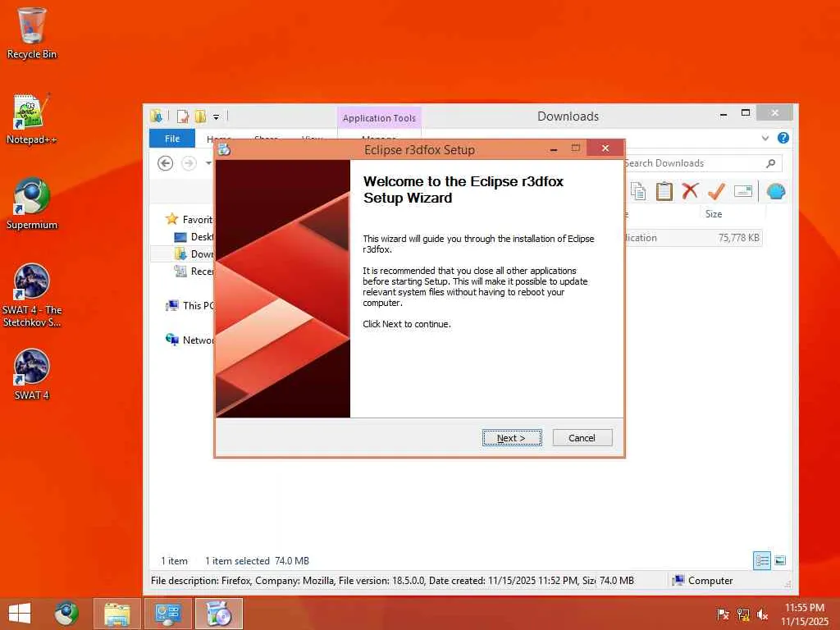Click the red X Delete toolbar icon

[690, 191]
